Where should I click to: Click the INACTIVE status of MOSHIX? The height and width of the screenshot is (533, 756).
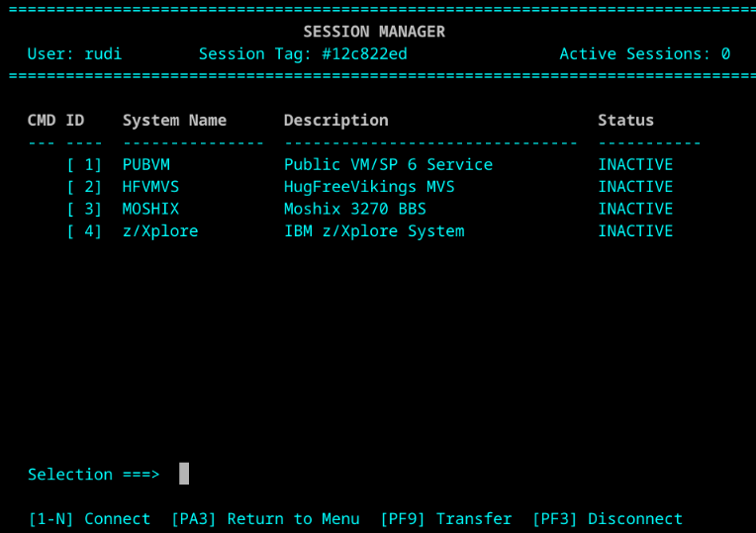pyautogui.click(x=635, y=210)
